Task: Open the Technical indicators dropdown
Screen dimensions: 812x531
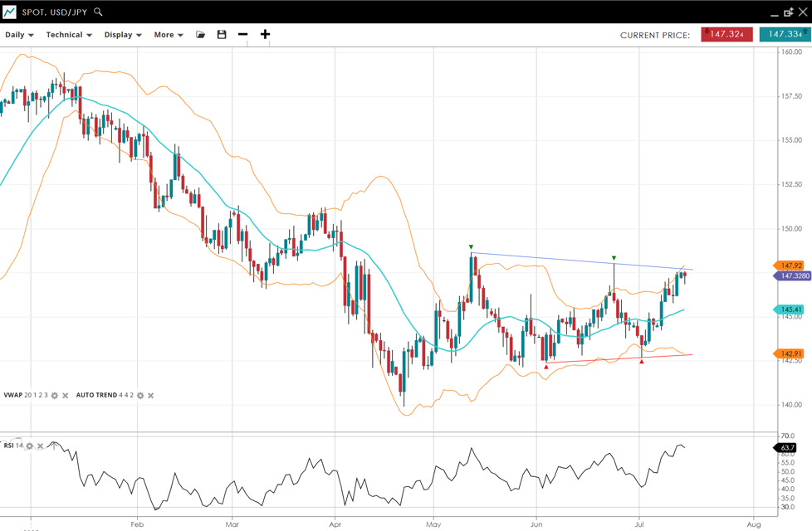Action: (x=69, y=35)
